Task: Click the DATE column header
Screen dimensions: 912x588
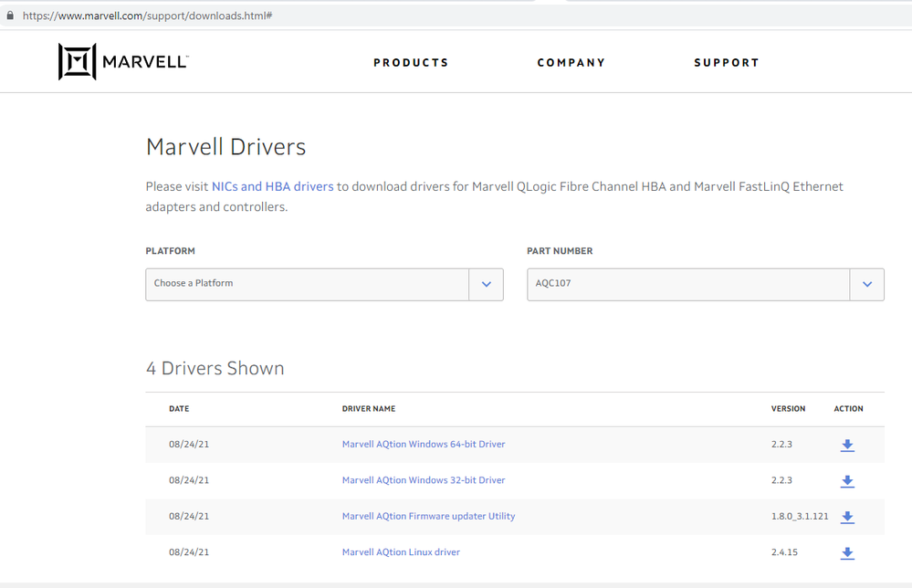Action: (x=179, y=408)
